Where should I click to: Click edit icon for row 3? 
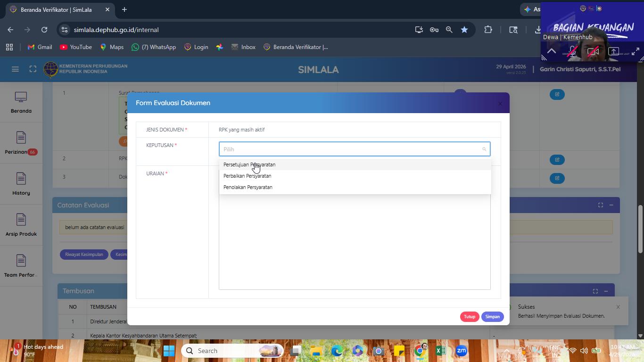point(557,178)
